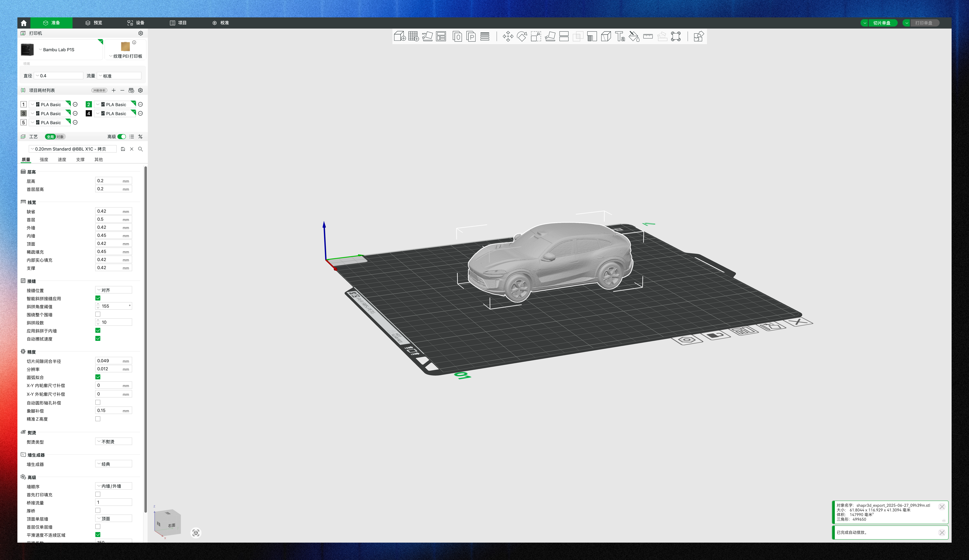
Task: Check the 围绕整个围墙 checkbox
Action: pyautogui.click(x=98, y=314)
